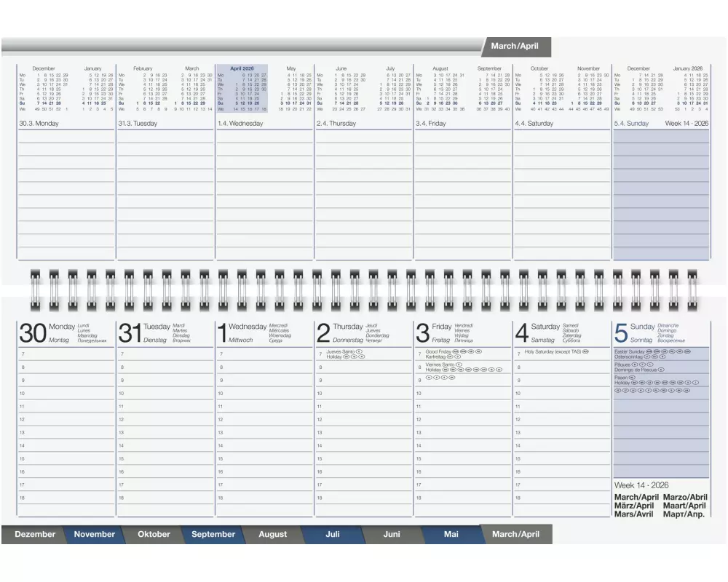The width and height of the screenshot is (728, 582).
Task: Select the Jueves Santo entry on Thursday 2
Action: 340,351
